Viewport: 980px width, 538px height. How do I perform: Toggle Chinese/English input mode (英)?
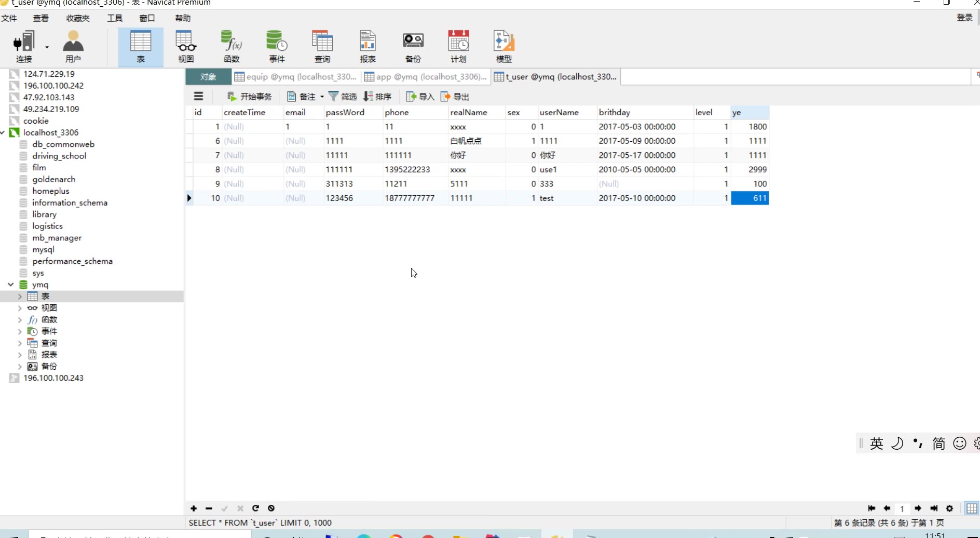pos(877,443)
